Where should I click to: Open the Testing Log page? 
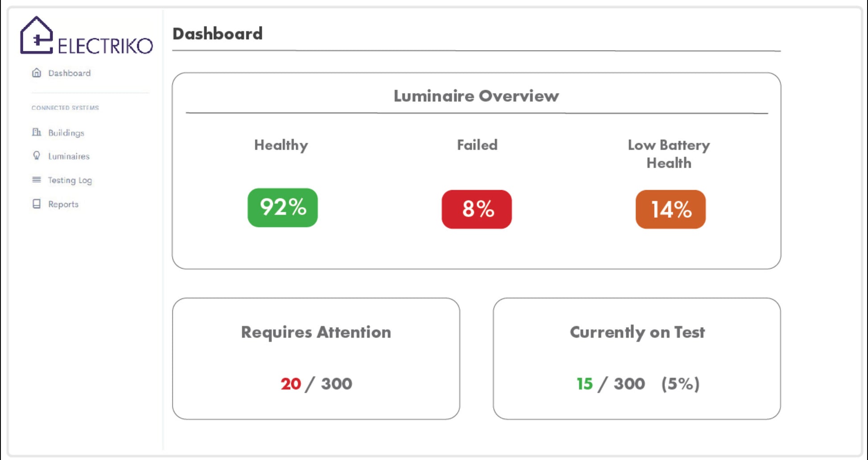[x=70, y=180]
